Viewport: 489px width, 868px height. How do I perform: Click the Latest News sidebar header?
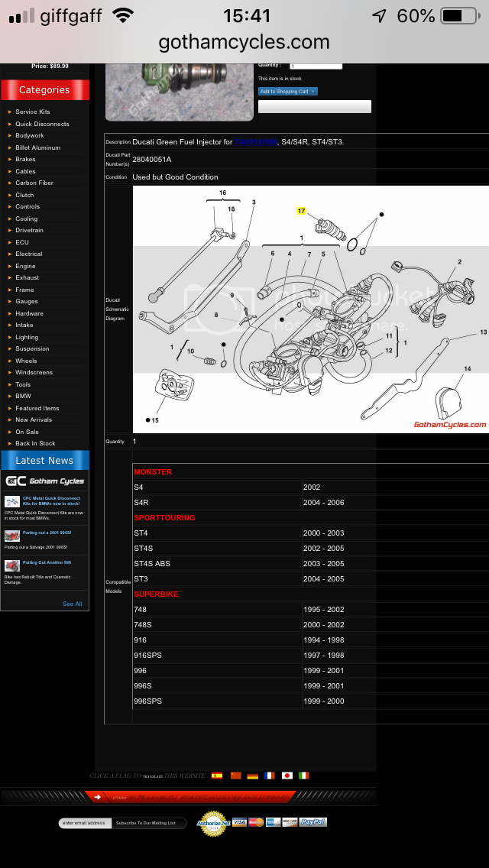click(x=45, y=460)
